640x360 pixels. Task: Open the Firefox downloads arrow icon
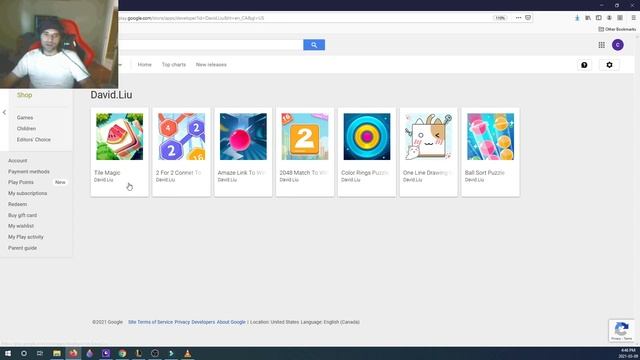coord(577,18)
